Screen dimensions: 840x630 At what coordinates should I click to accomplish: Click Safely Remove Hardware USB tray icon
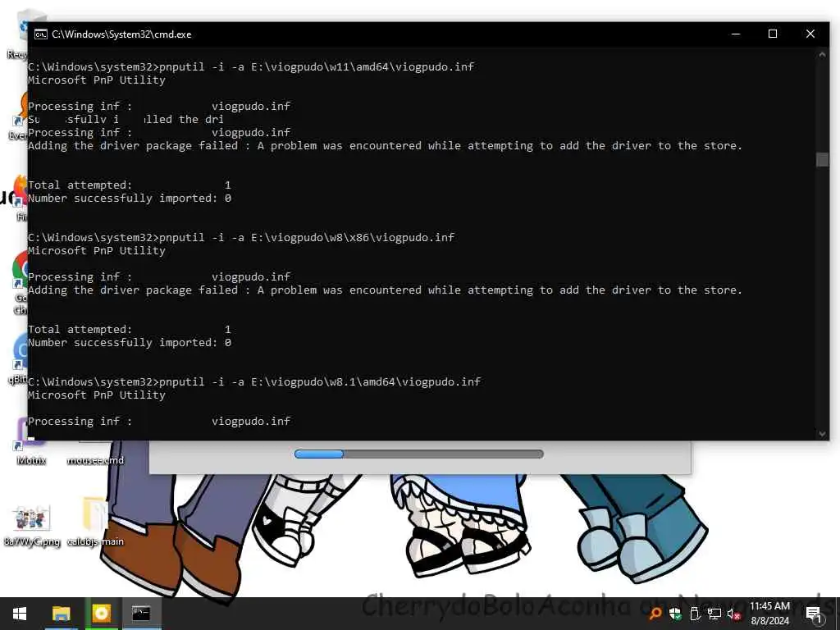click(x=695, y=614)
